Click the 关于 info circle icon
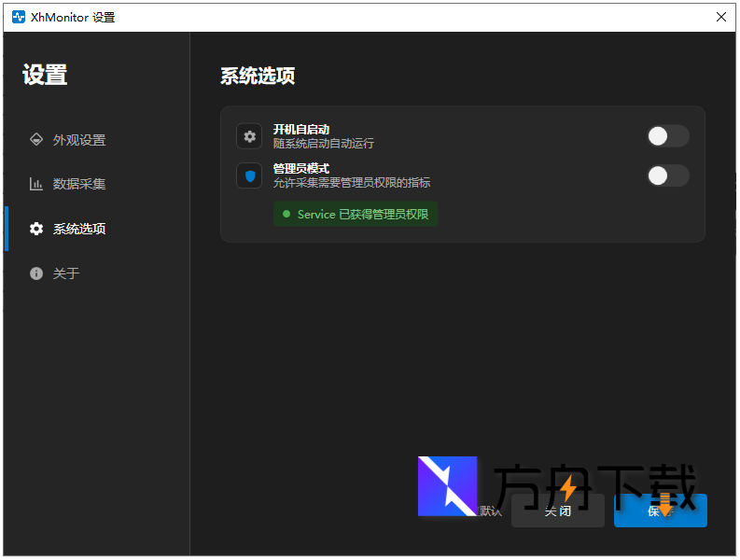 click(36, 273)
